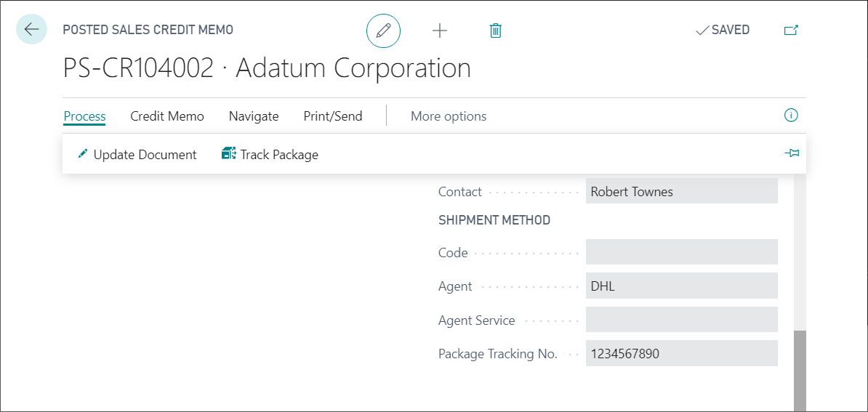Image resolution: width=868 pixels, height=412 pixels.
Task: Click the plus icon to create new
Action: pos(440,31)
